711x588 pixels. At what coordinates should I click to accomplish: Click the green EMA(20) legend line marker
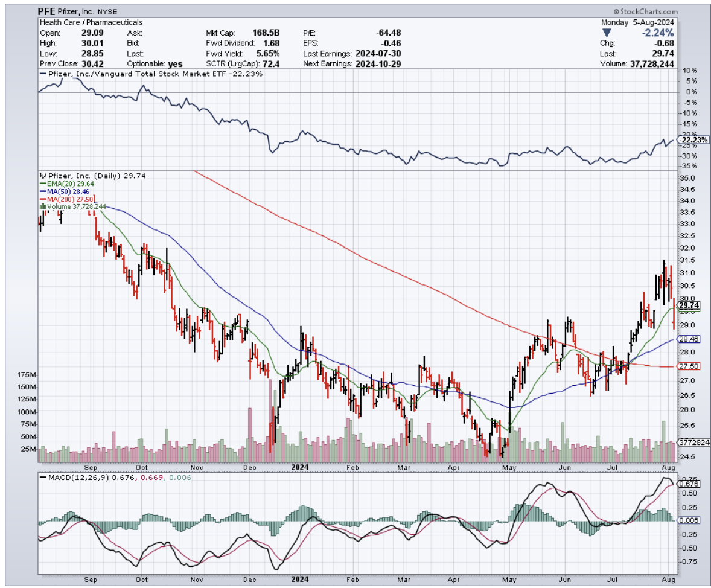(x=41, y=184)
